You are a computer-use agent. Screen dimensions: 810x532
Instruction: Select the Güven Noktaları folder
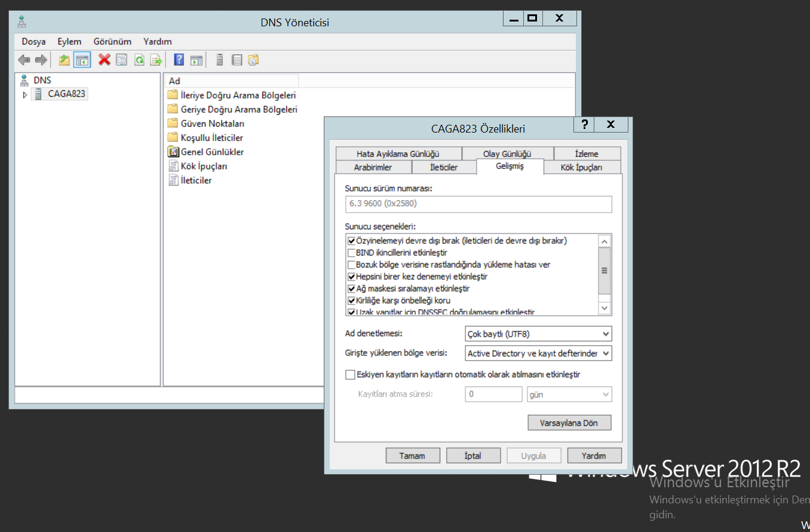point(206,124)
